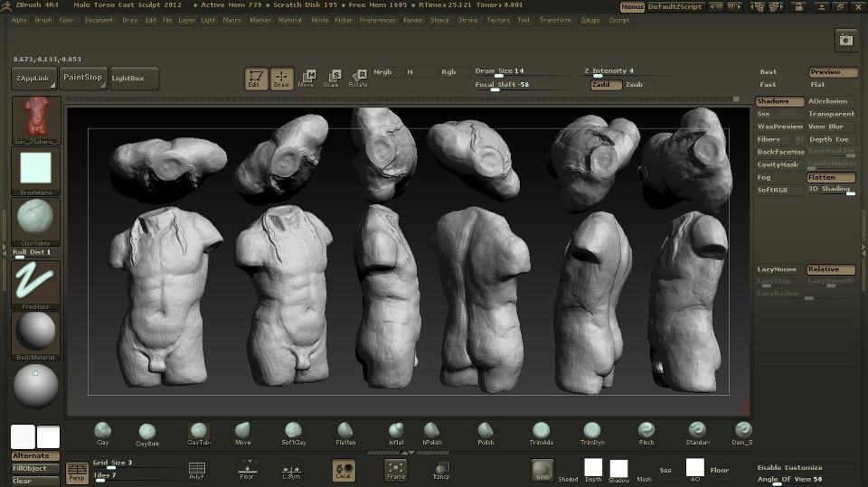The height and width of the screenshot is (487, 868).
Task: Expand the tray divider arrows below brushes
Action: coord(409,453)
